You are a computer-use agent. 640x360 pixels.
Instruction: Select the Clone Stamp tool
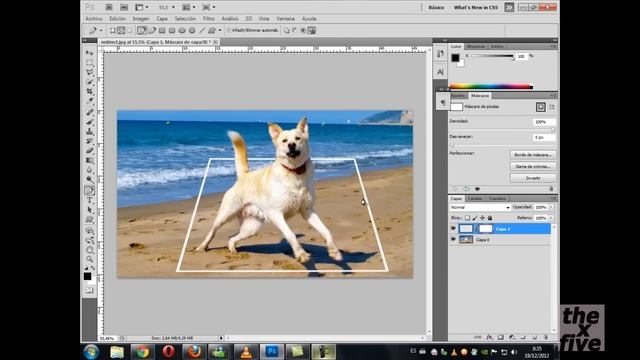coord(89,131)
